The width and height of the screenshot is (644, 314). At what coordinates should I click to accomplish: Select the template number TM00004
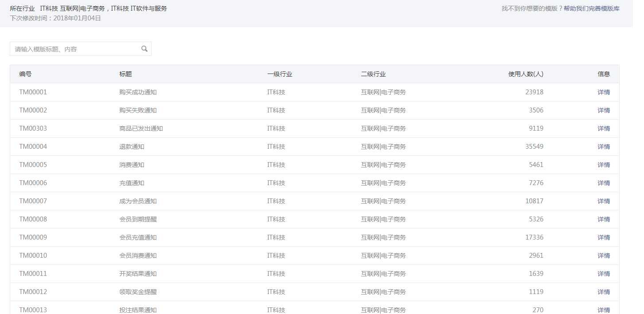[33, 147]
